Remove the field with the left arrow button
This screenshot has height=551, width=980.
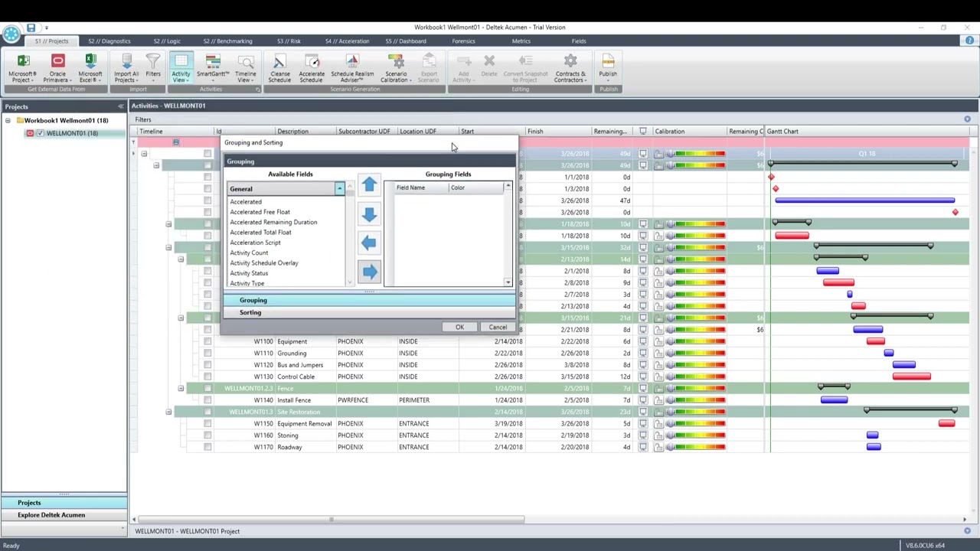pos(369,243)
